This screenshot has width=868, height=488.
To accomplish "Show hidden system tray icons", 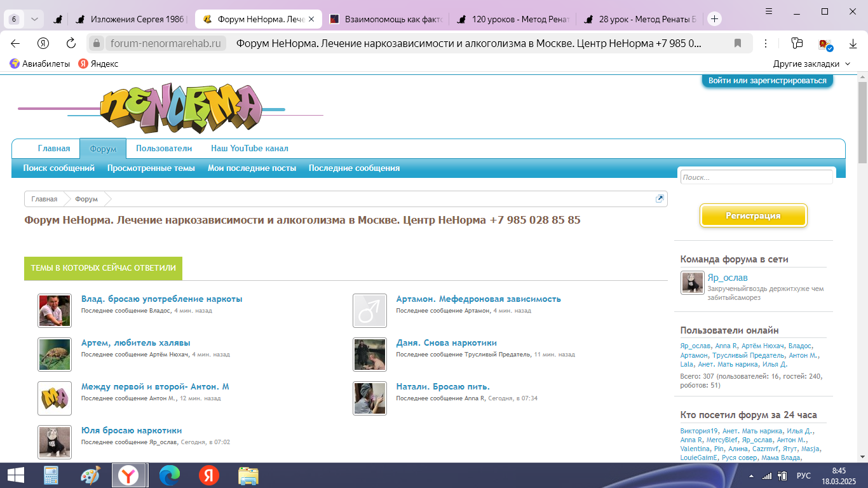I will coord(752,476).
